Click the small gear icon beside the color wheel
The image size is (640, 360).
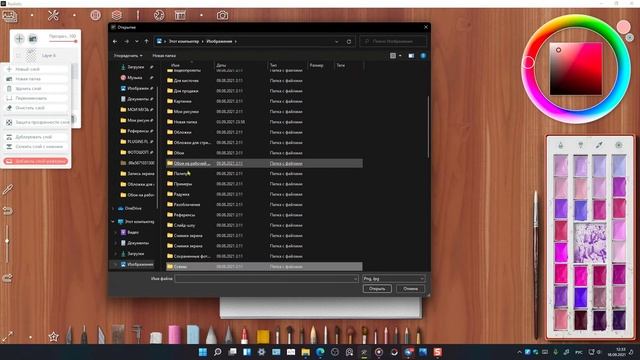coord(630,38)
